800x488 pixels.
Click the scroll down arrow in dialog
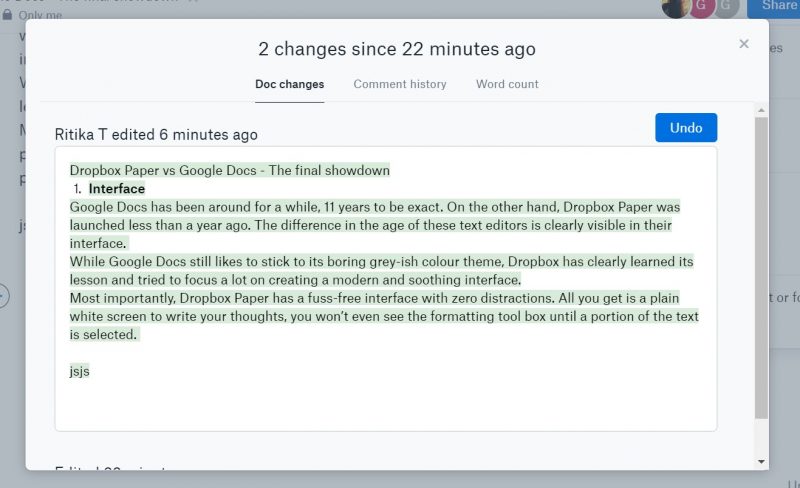coord(761,461)
